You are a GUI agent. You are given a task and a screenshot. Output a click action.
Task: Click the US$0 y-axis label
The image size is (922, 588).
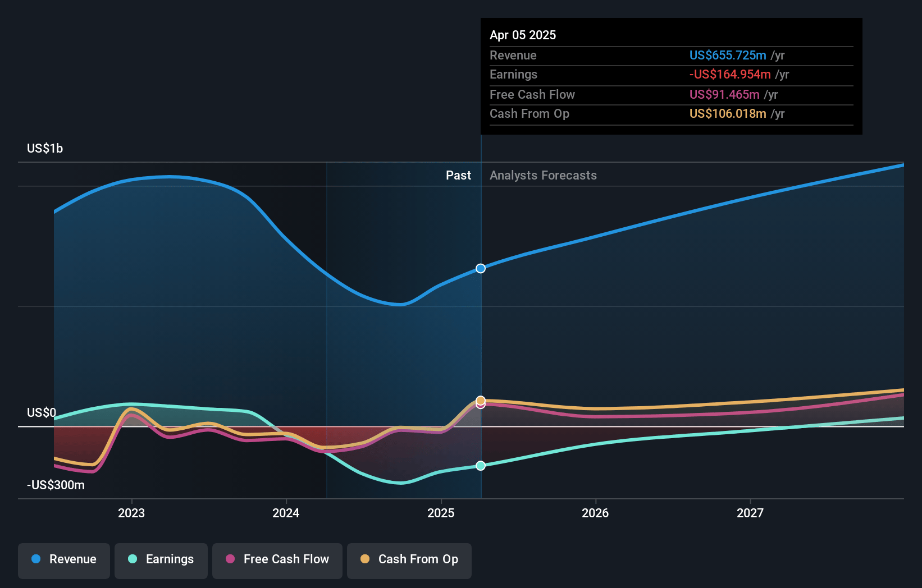pyautogui.click(x=42, y=413)
